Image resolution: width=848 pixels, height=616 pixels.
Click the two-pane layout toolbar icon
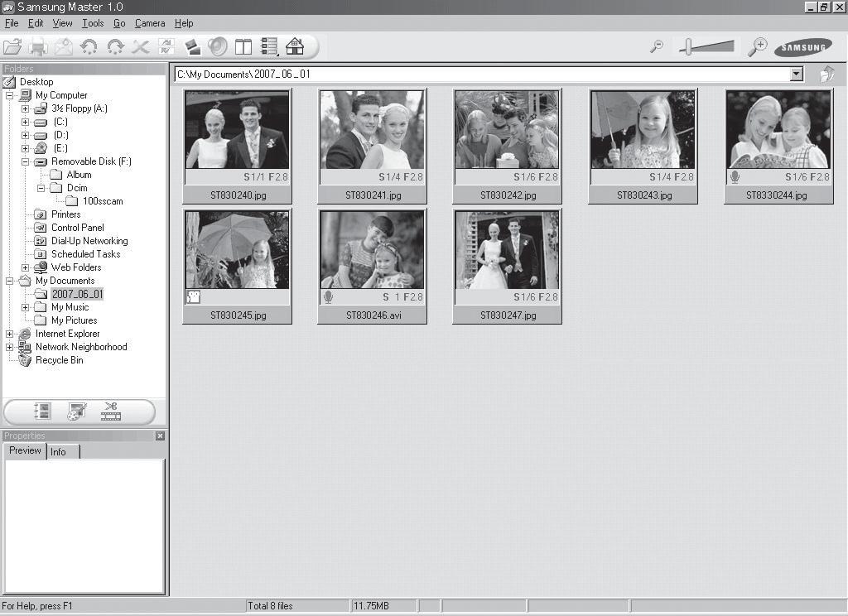[243, 47]
